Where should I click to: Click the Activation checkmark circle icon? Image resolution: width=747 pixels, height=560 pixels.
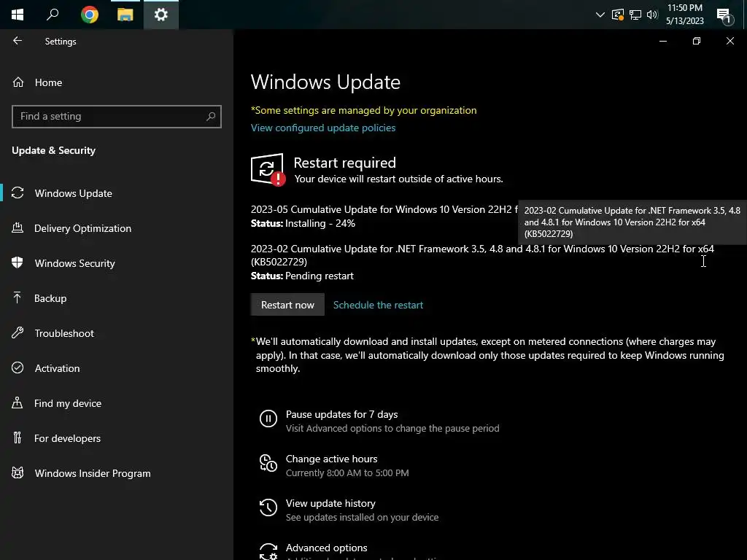tap(18, 367)
